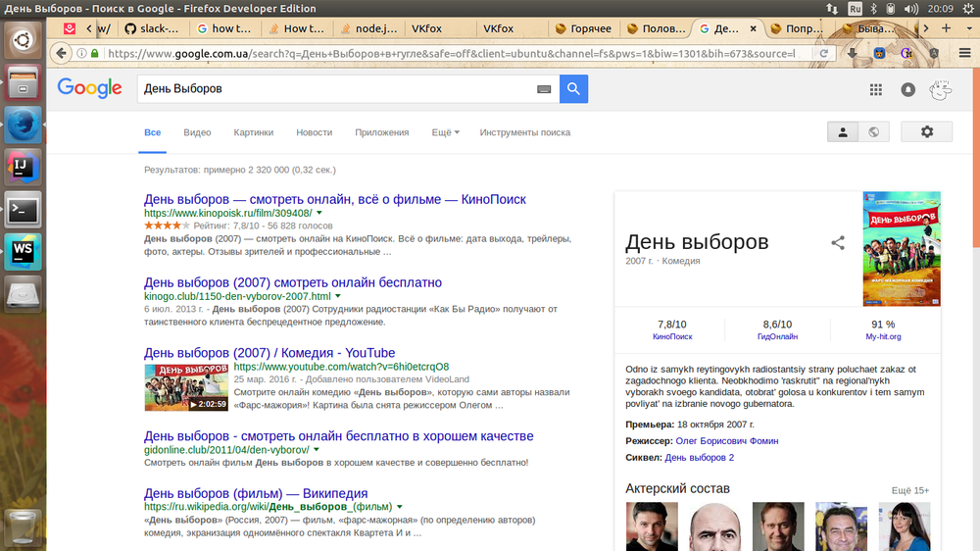The image size is (980, 551).
Task: Click the blue Google search button
Action: pos(573,88)
